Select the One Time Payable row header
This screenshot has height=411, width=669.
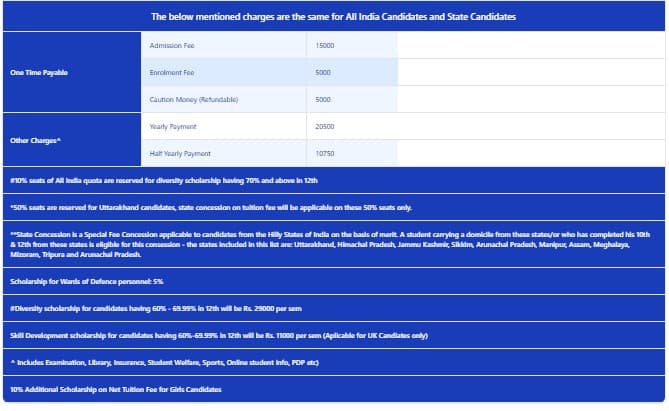coord(40,73)
